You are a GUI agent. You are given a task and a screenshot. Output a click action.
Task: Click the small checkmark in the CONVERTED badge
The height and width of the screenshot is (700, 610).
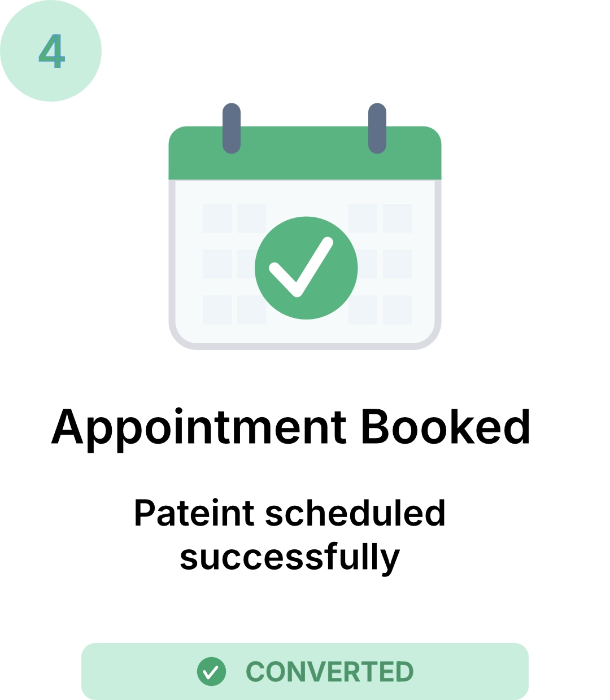(211, 672)
